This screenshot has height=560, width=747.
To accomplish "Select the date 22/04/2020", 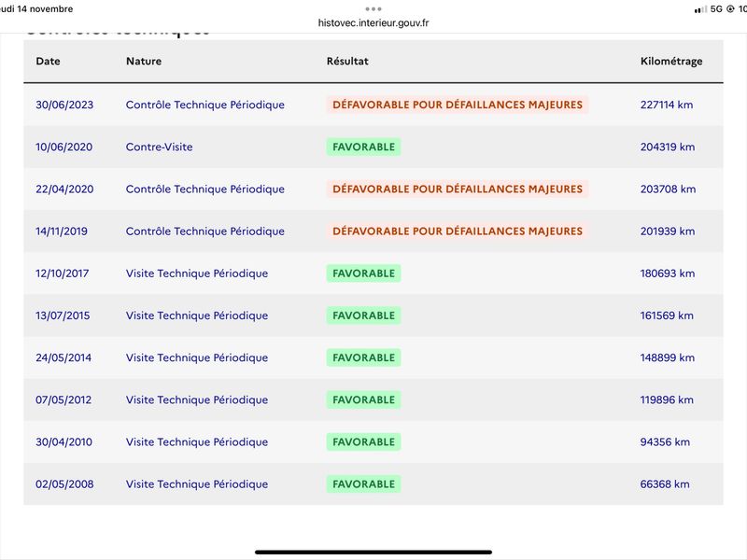I will [x=64, y=189].
